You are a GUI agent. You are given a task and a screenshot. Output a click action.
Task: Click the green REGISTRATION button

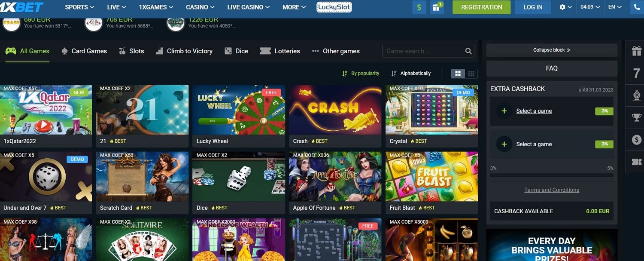481,7
